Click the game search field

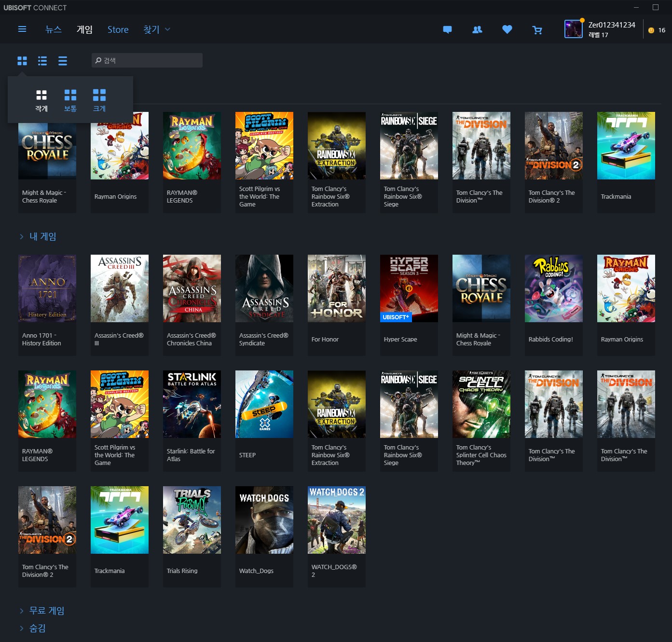coord(147,60)
